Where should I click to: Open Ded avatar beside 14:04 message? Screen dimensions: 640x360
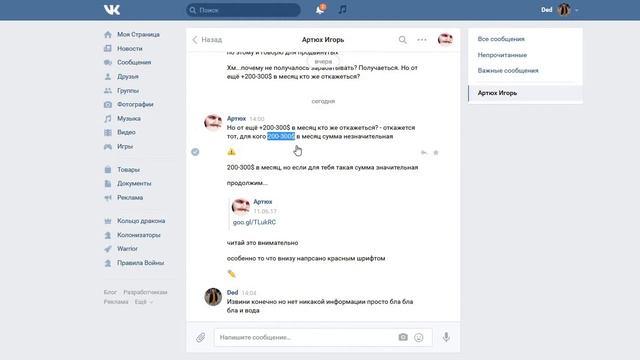pyautogui.click(x=213, y=297)
